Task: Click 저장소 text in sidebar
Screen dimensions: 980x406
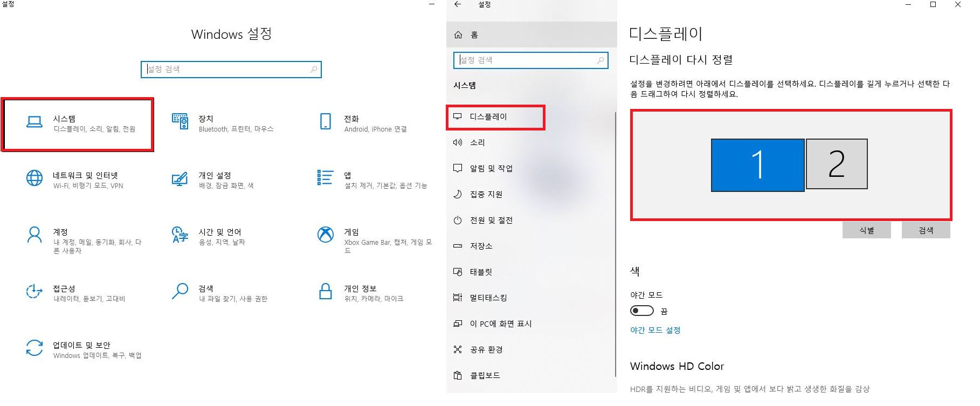Action: coord(481,246)
